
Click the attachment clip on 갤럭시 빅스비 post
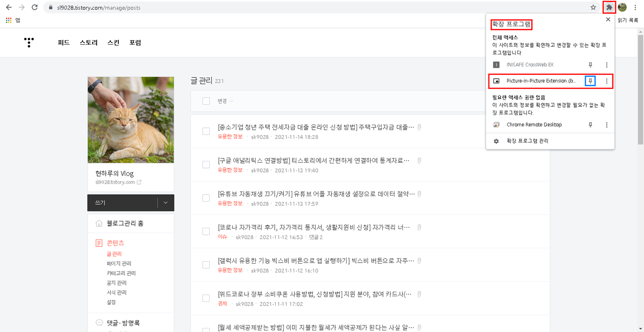pos(419,261)
